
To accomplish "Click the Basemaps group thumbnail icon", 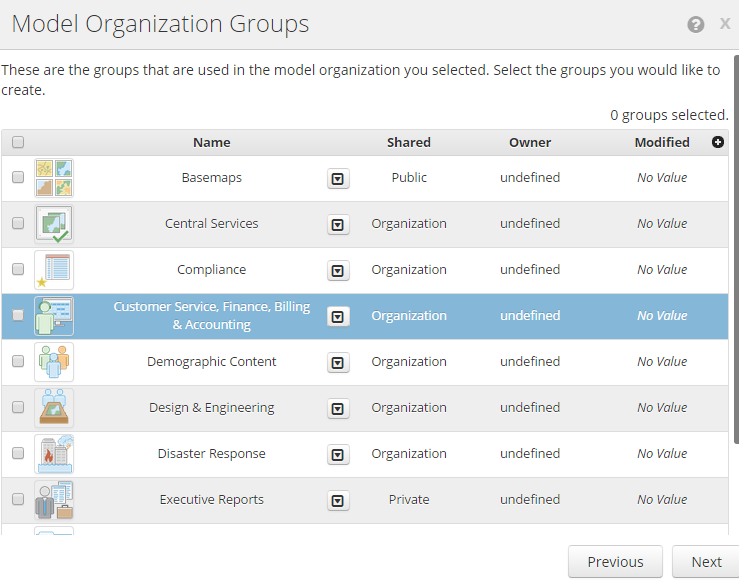I will pos(54,178).
